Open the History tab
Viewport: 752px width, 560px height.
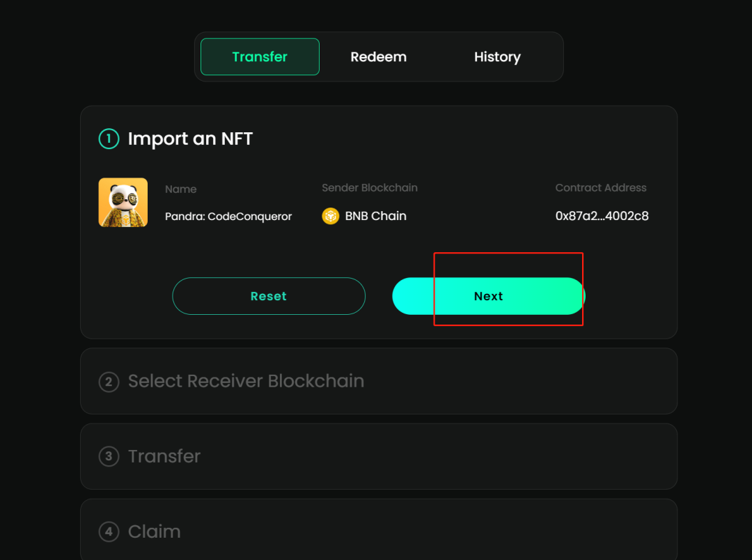tap(497, 57)
